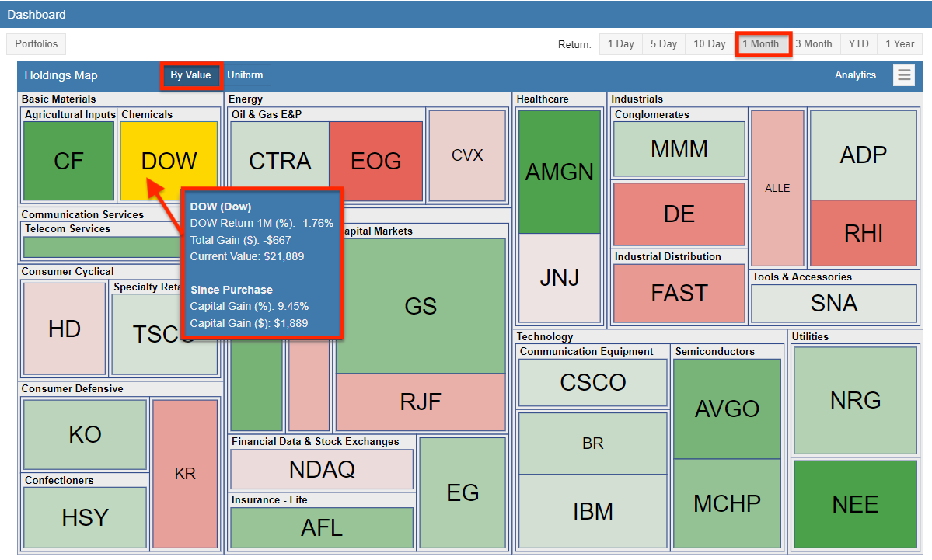932x560 pixels.
Task: Select the 3 Month return period
Action: [814, 44]
